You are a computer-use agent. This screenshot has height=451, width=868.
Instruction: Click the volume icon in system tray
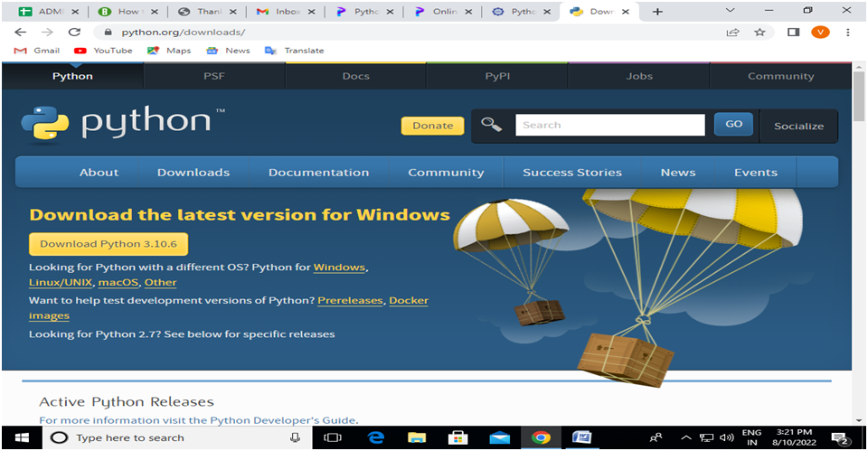coord(726,437)
